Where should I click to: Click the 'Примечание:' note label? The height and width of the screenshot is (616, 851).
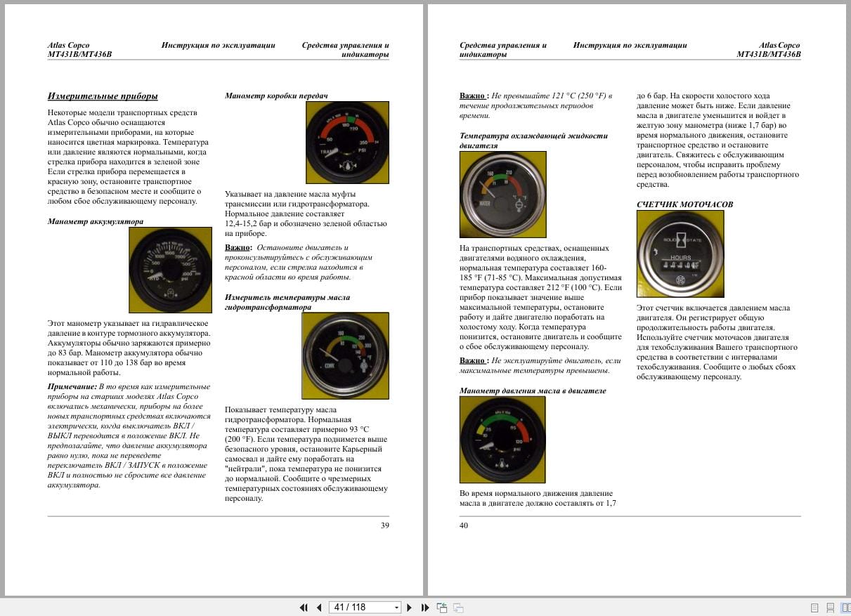[72, 387]
